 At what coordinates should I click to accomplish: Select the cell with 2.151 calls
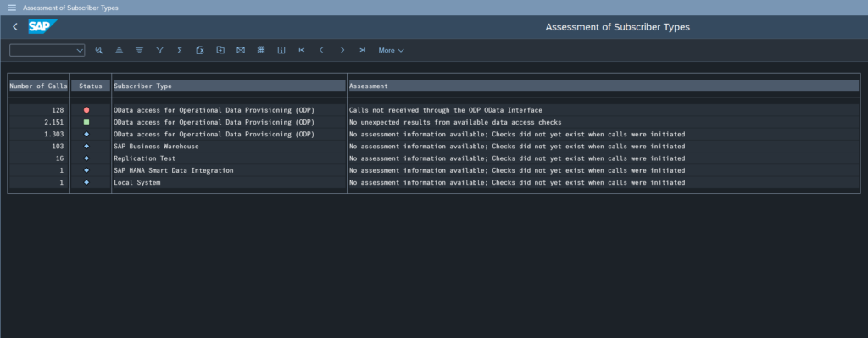click(x=38, y=122)
